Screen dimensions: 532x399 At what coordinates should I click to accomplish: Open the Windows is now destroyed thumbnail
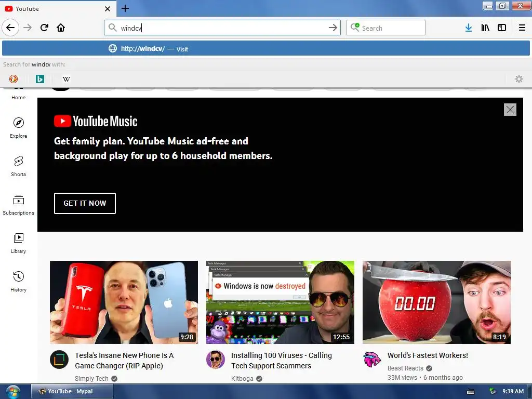pyautogui.click(x=280, y=302)
